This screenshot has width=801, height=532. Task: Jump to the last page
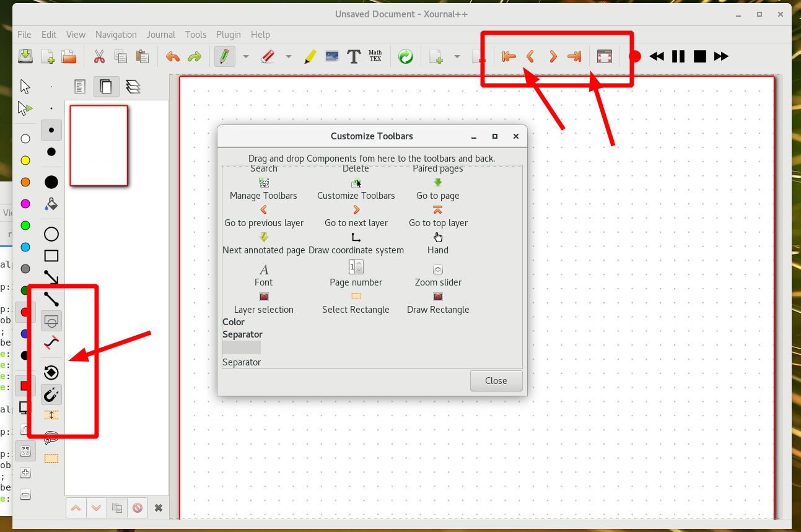click(x=575, y=56)
